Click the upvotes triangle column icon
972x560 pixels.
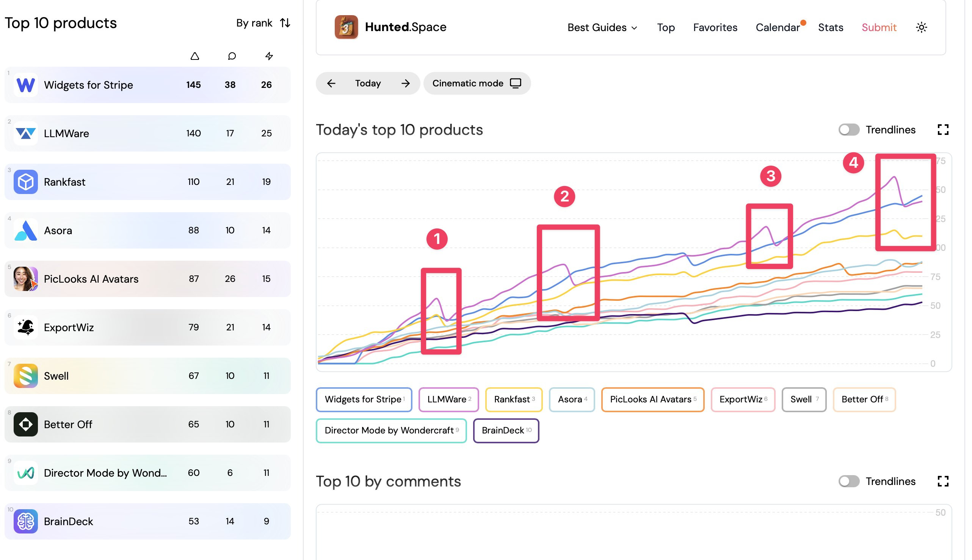coord(195,56)
